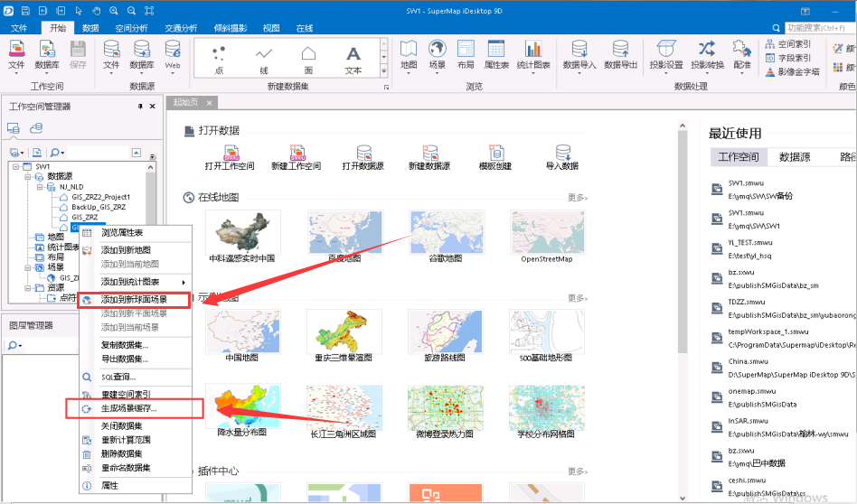The width and height of the screenshot is (857, 504).
Task: Click 新建工作空间 on start page
Action: coord(297,158)
